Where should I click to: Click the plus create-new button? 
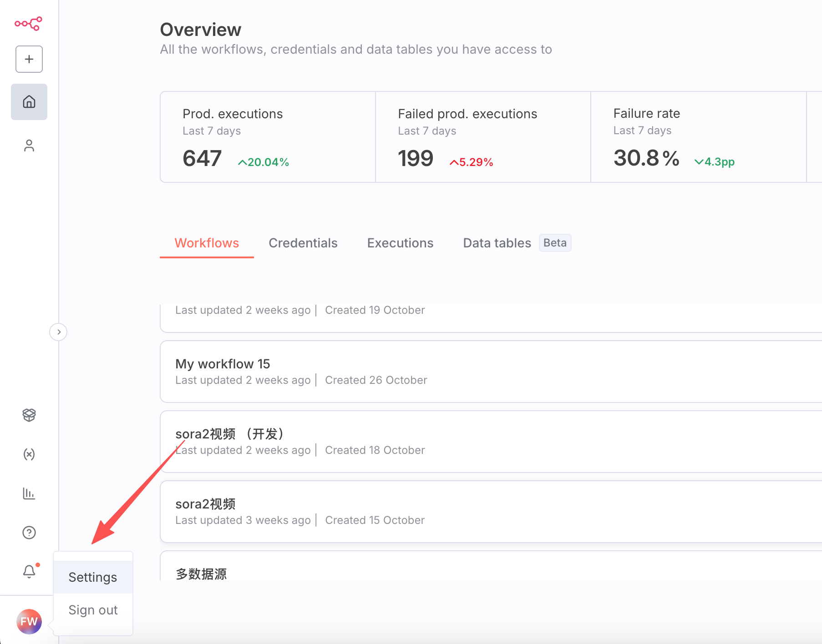point(29,59)
